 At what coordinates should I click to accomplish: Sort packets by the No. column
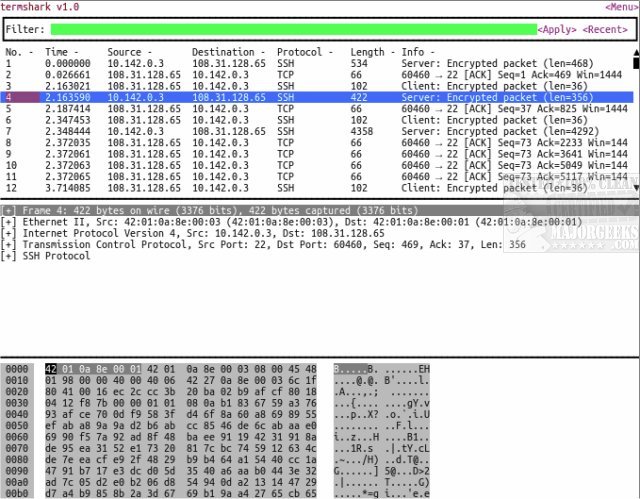(x=19, y=52)
